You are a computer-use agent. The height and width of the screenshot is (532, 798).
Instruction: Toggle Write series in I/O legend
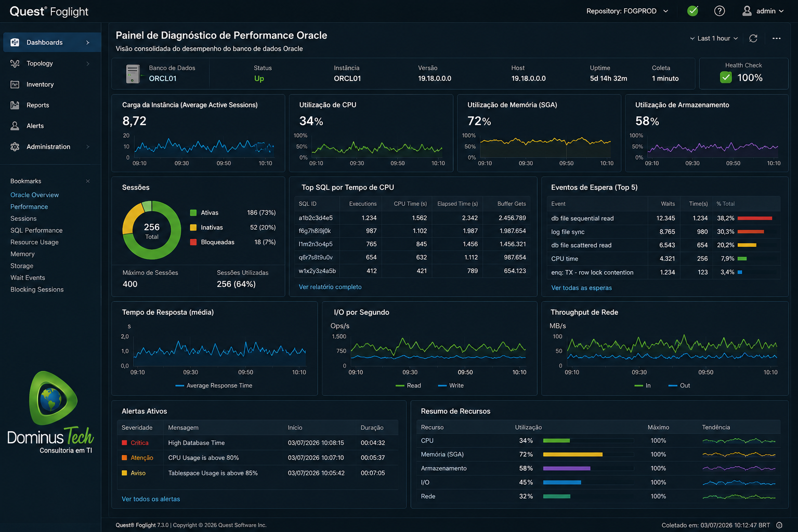click(451, 385)
